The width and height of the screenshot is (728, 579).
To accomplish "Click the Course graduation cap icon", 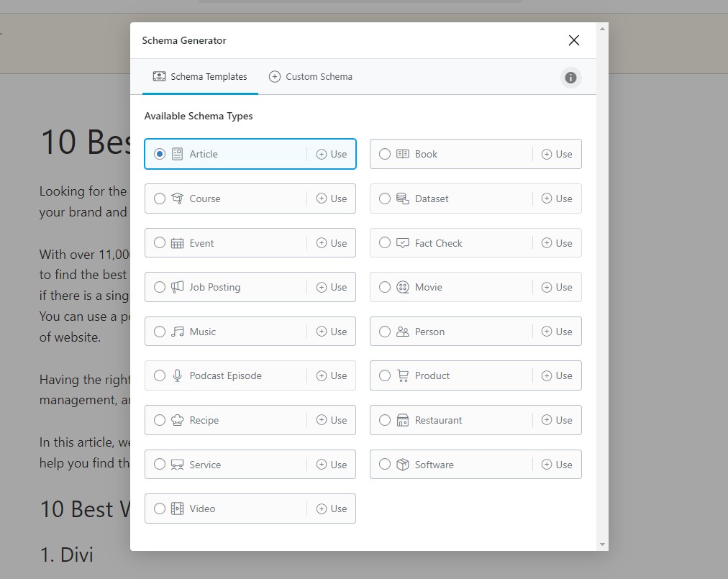I will click(x=178, y=199).
